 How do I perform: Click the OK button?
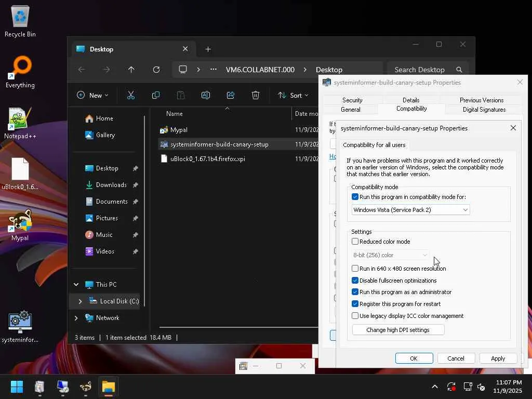[x=414, y=358]
